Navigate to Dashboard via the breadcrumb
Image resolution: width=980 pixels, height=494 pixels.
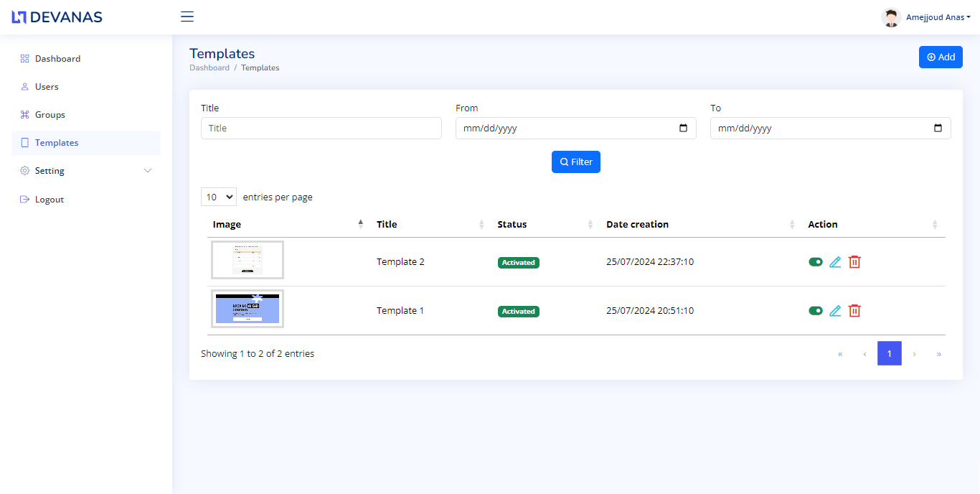pos(209,67)
